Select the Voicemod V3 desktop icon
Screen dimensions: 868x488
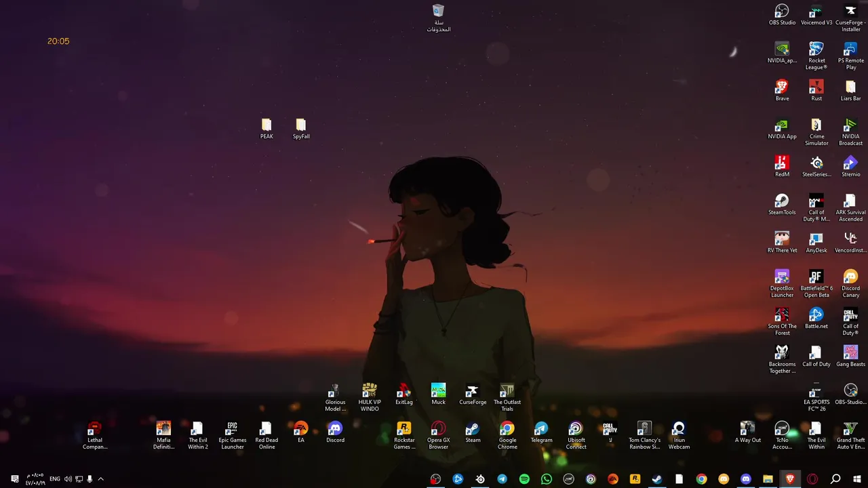pyautogui.click(x=816, y=15)
